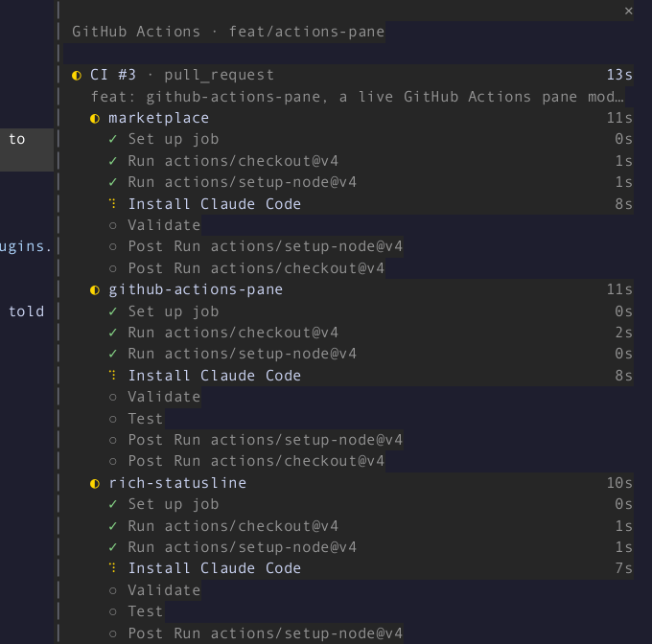Click the github-actions-pane job duration '11s'
Viewport: 652px width, 644px height.
click(x=619, y=289)
